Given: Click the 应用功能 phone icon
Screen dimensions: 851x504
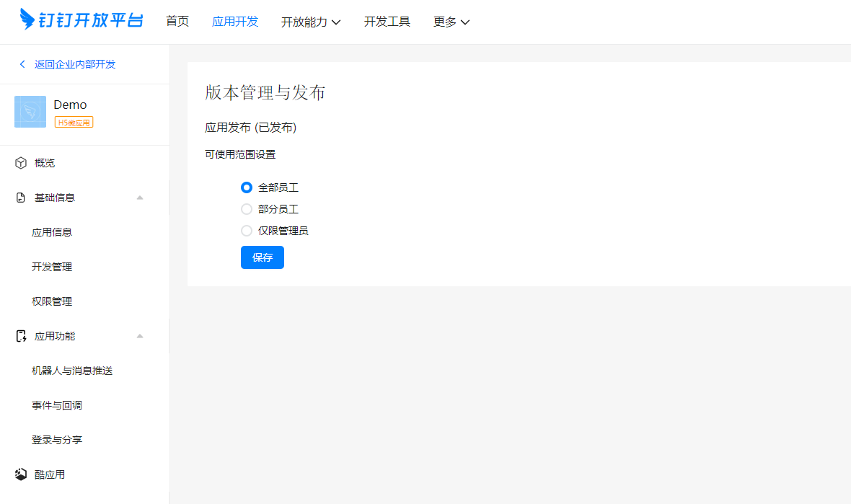Looking at the screenshot, I should (19, 335).
